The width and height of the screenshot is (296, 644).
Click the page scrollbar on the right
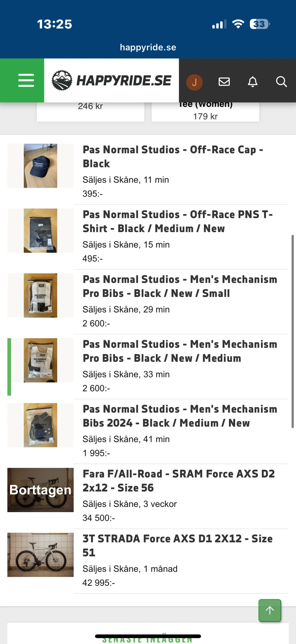[292, 331]
